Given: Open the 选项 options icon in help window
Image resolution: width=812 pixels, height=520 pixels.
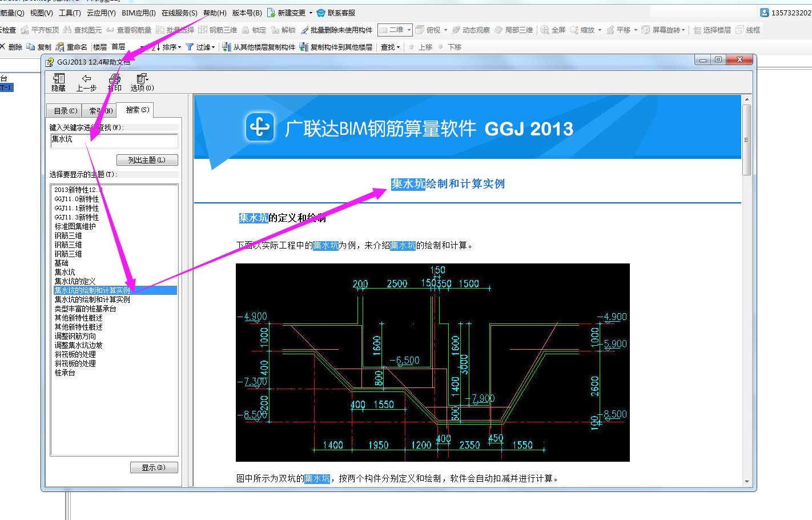Looking at the screenshot, I should [142, 78].
